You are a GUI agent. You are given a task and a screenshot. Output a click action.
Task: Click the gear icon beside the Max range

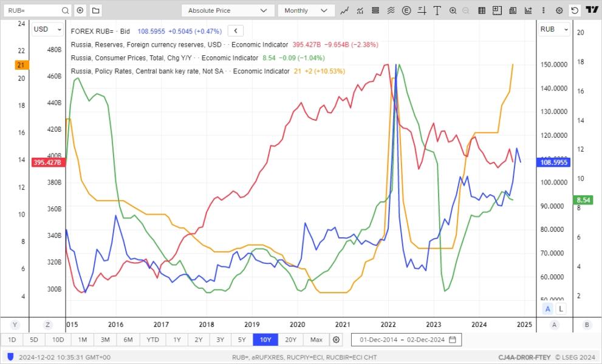(x=336, y=340)
